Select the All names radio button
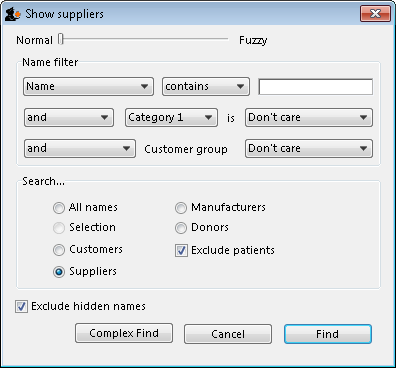 tap(59, 208)
